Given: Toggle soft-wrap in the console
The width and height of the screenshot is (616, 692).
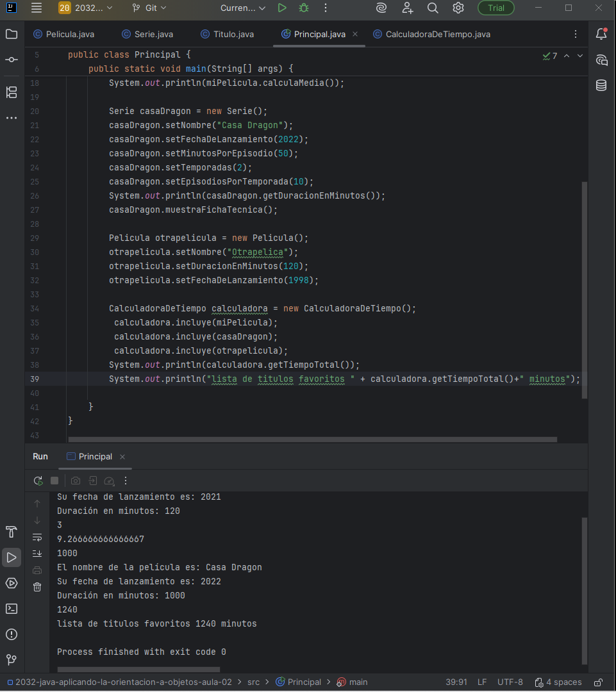Looking at the screenshot, I should (x=37, y=537).
